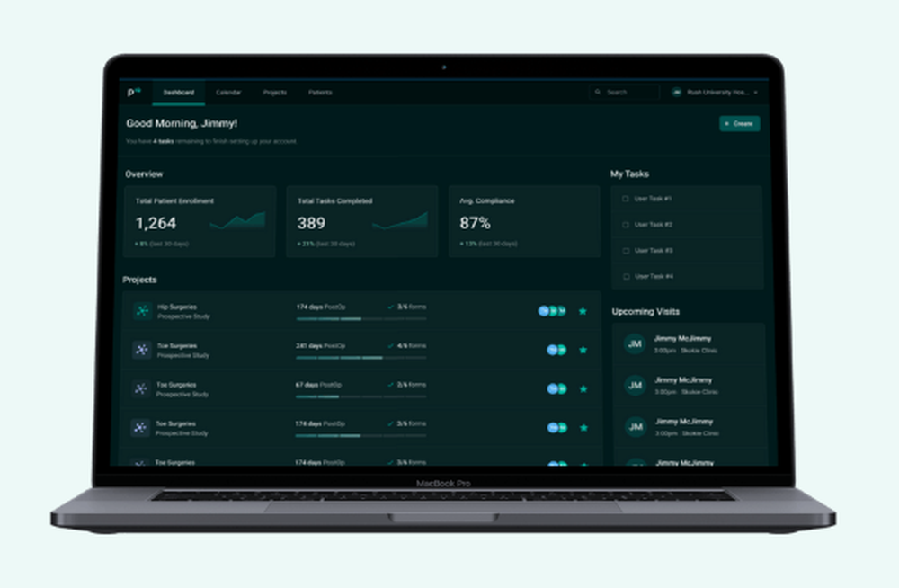Click project icon in the 67 days row
Screen dimensions: 899x588
(141, 389)
